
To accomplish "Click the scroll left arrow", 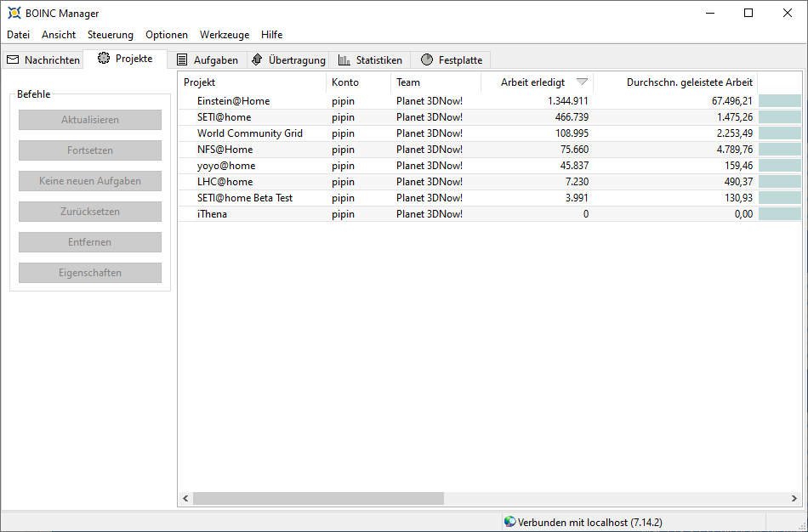I will (185, 498).
